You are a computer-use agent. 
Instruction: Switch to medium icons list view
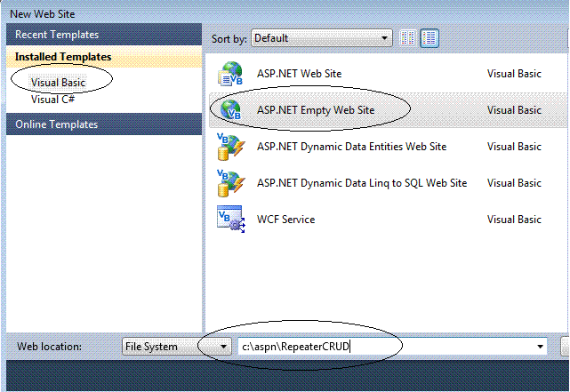430,38
